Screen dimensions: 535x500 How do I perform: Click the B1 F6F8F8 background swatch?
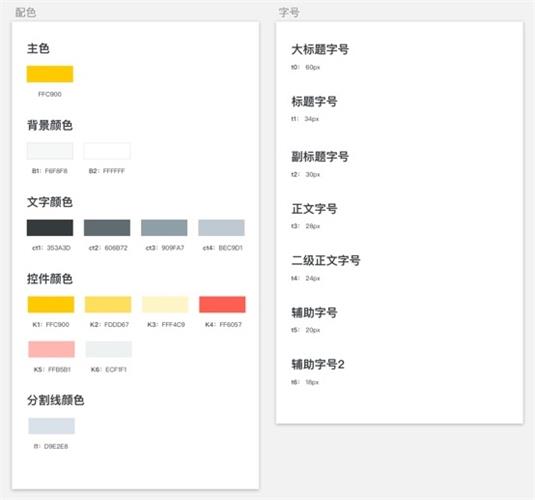[50, 151]
